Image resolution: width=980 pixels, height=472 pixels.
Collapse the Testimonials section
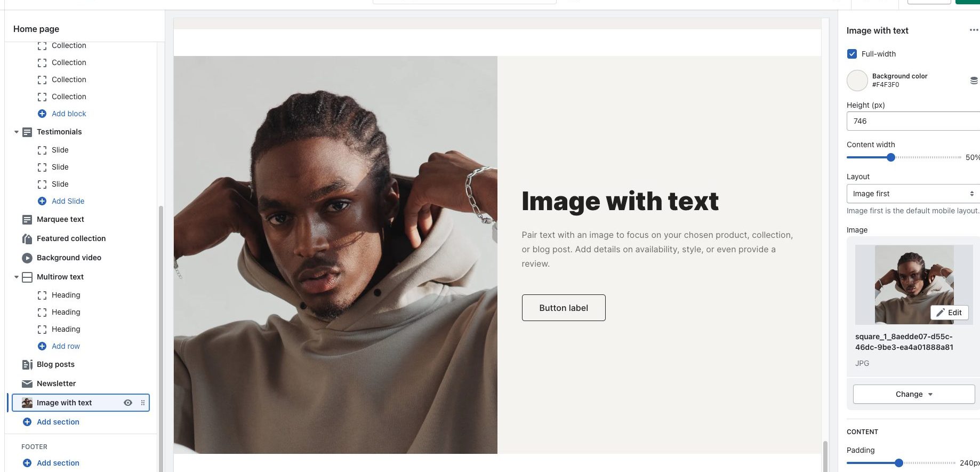tap(17, 132)
